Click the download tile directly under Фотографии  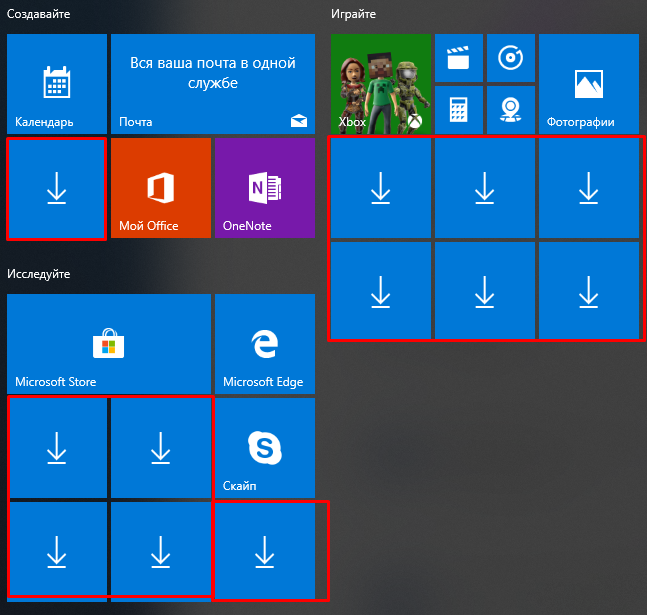coord(589,188)
